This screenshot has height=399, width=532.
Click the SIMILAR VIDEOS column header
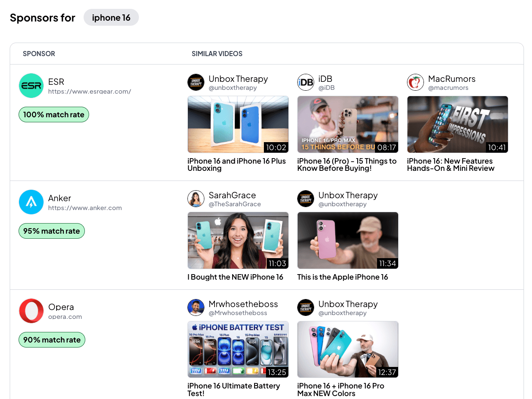[217, 54]
